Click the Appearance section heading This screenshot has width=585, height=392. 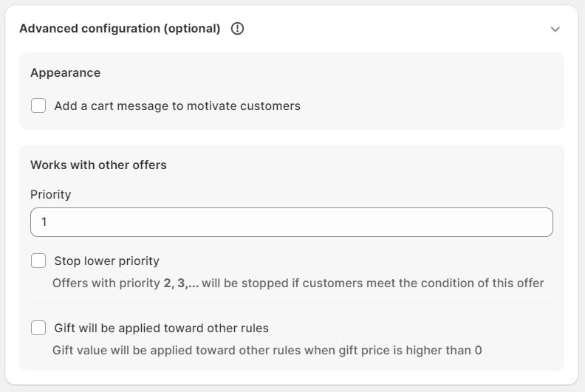(x=65, y=73)
